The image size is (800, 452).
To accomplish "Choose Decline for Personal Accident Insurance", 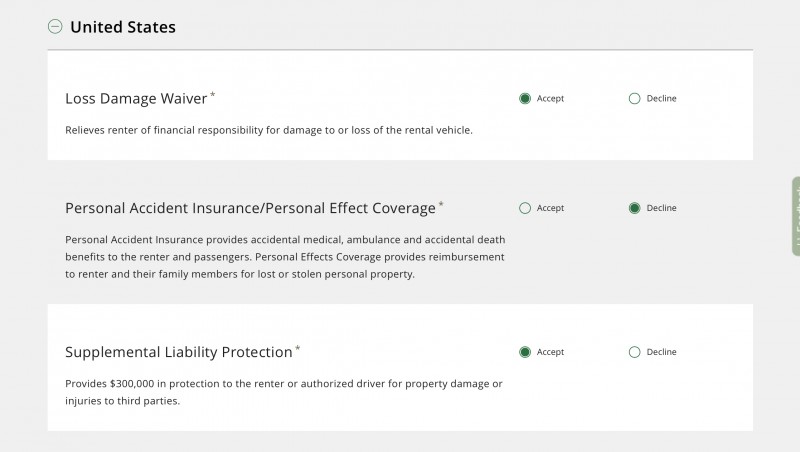I will pos(634,208).
